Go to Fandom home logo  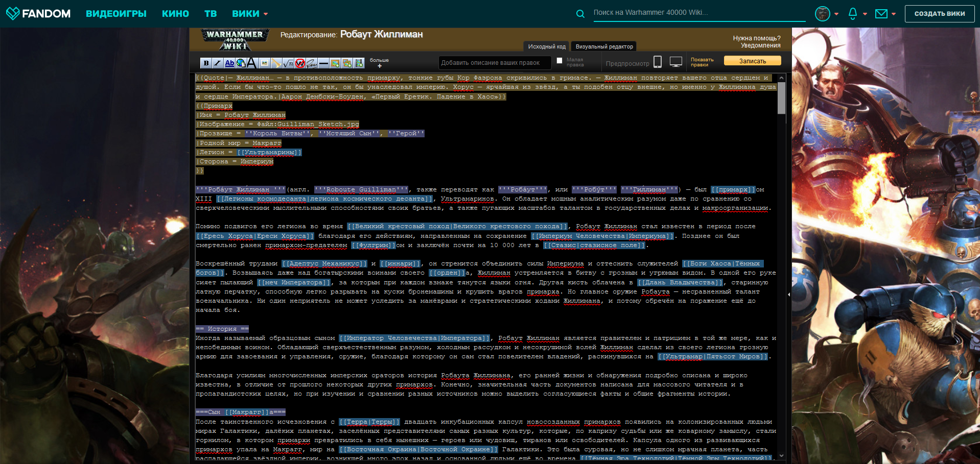(x=38, y=14)
